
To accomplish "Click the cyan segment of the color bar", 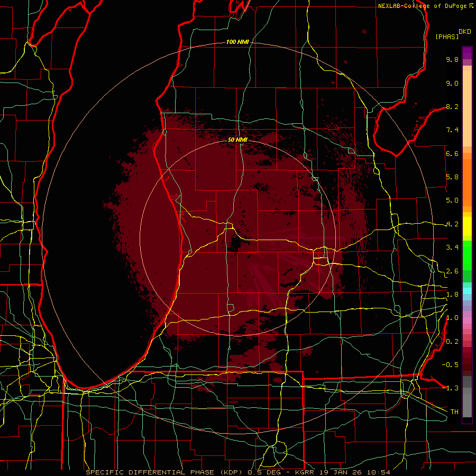I will [x=467, y=290].
